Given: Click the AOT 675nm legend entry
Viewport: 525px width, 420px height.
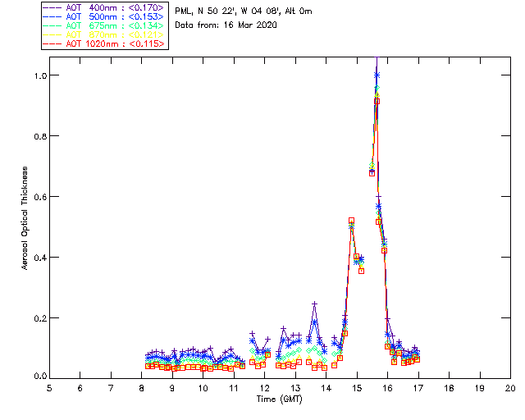Looking at the screenshot, I should [x=104, y=25].
